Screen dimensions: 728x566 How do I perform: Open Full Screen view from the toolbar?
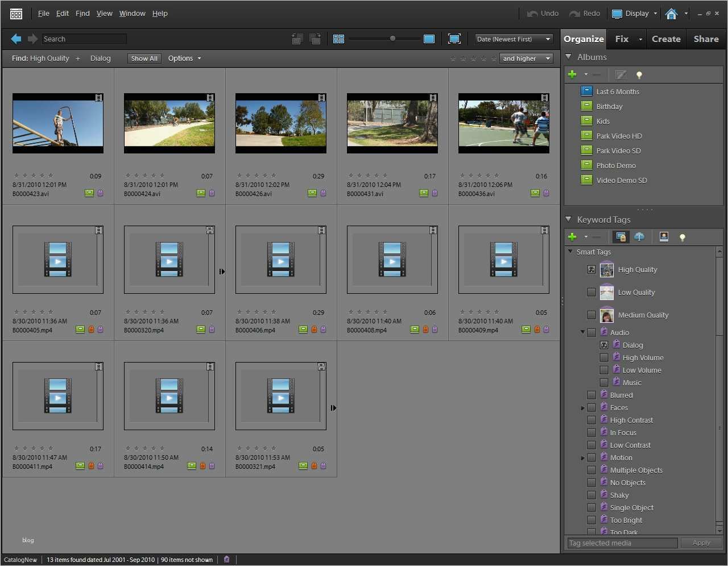pos(454,39)
